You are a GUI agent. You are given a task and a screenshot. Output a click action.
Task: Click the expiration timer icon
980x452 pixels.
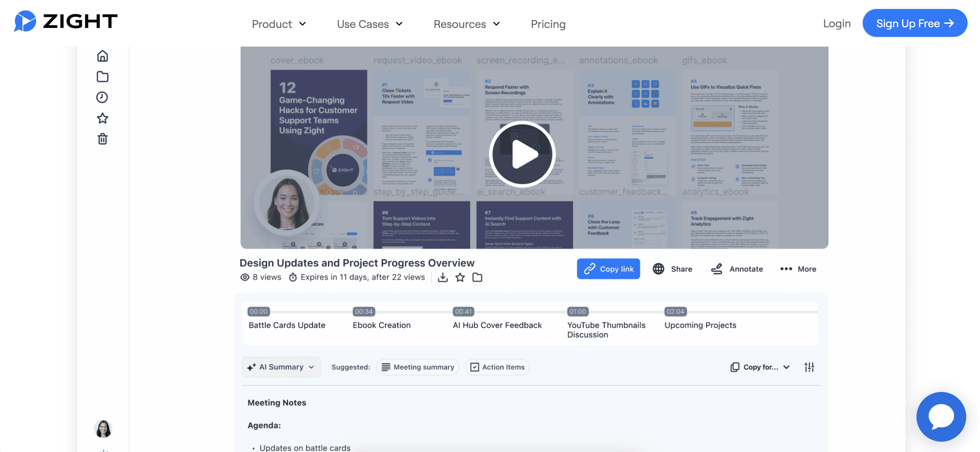tap(293, 277)
